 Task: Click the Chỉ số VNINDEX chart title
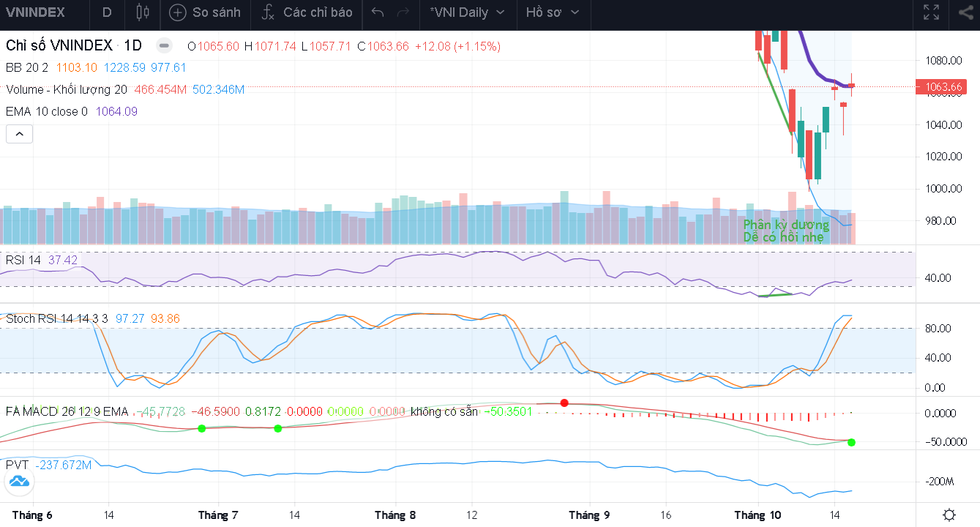point(59,45)
